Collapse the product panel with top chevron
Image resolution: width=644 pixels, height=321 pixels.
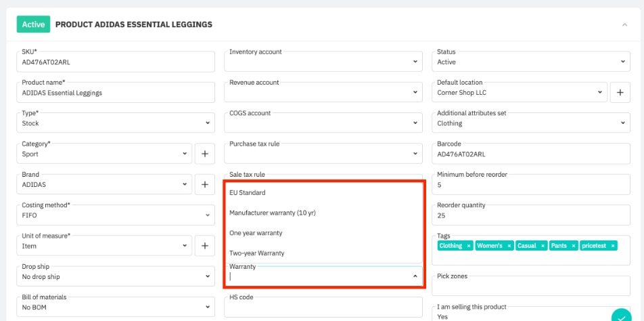624,24
